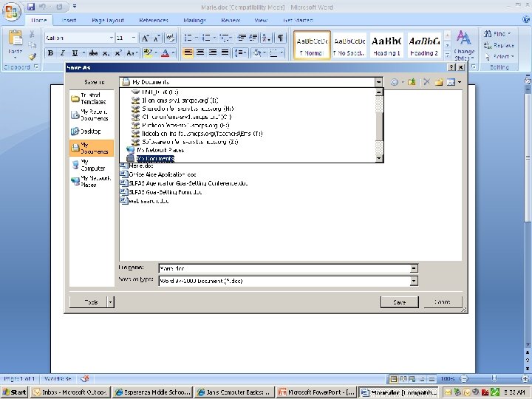Image resolution: width=532 pixels, height=399 pixels.
Task: Toggle Bold formatting
Action: pyautogui.click(x=50, y=53)
